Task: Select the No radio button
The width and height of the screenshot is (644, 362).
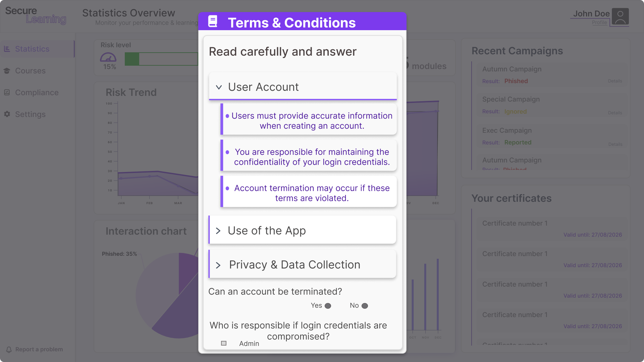Action: point(365,306)
